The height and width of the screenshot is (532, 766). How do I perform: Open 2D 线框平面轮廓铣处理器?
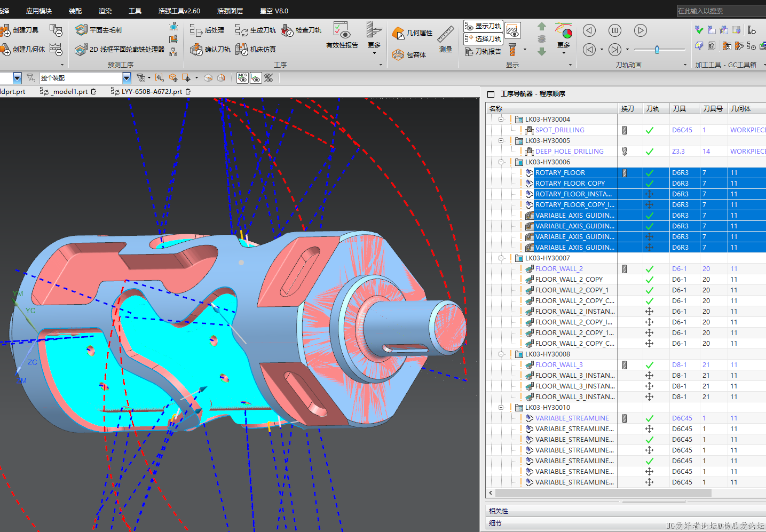(x=120, y=49)
